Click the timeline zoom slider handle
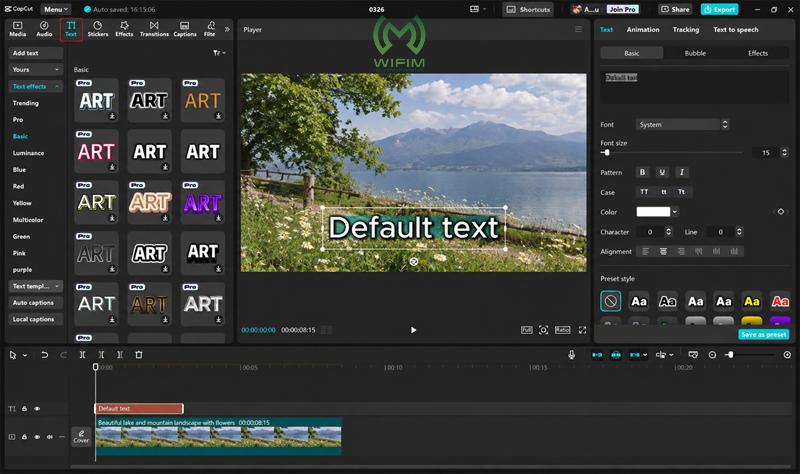800x474 pixels. (731, 355)
